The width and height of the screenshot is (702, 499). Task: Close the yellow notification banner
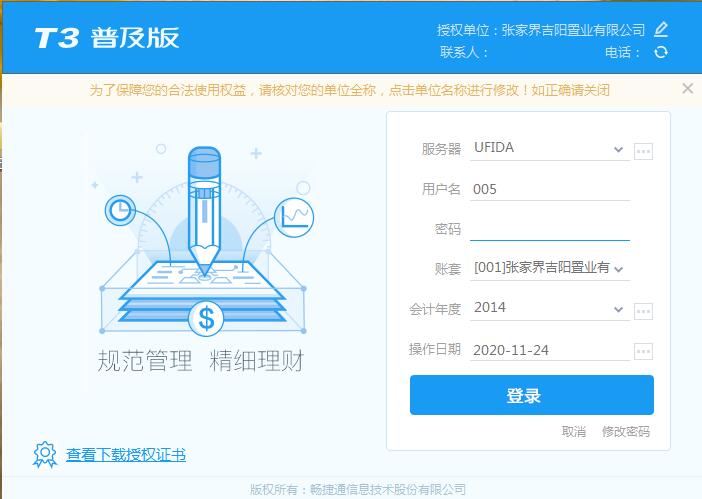pos(688,89)
